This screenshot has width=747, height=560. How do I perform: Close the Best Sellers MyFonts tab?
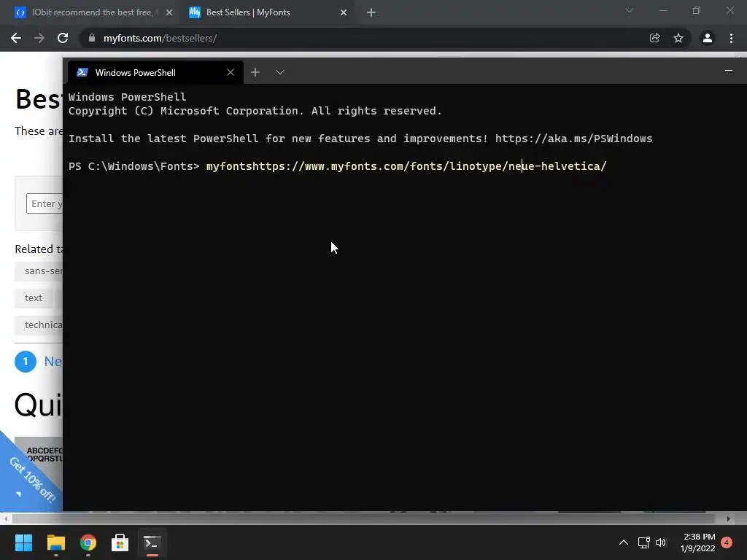coord(344,12)
